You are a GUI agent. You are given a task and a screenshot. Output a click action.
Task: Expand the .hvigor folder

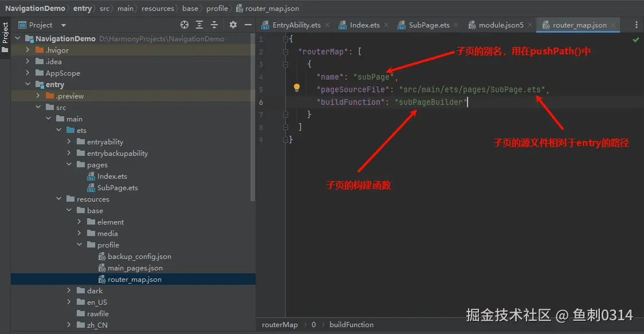click(x=28, y=50)
